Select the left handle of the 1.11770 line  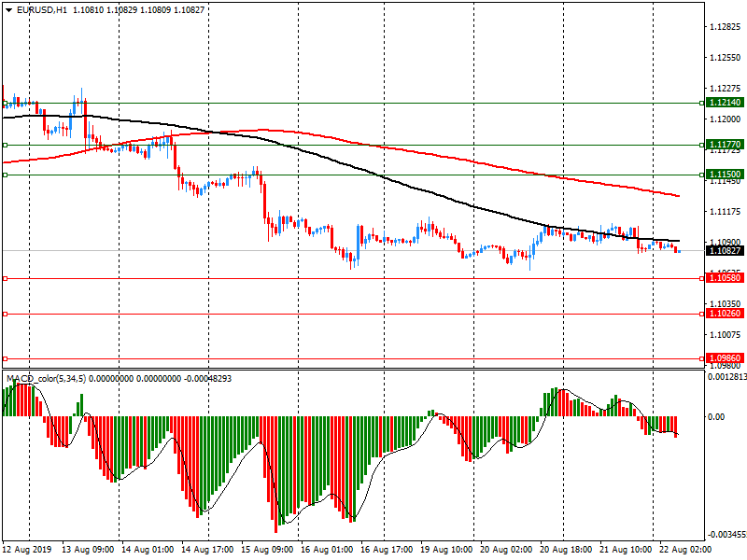click(x=6, y=145)
